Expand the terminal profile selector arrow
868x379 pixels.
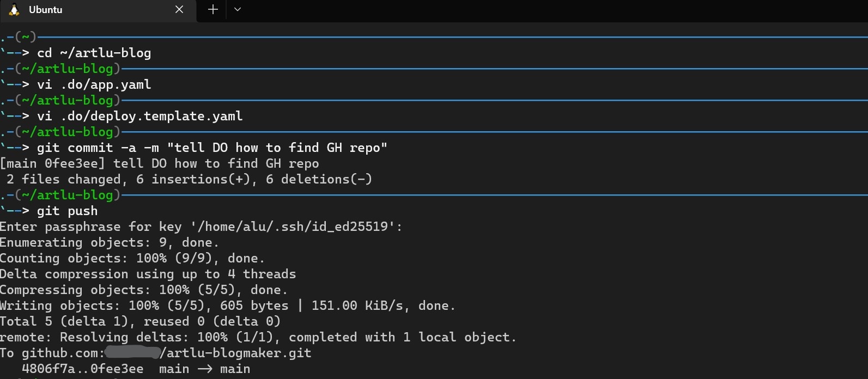point(236,9)
